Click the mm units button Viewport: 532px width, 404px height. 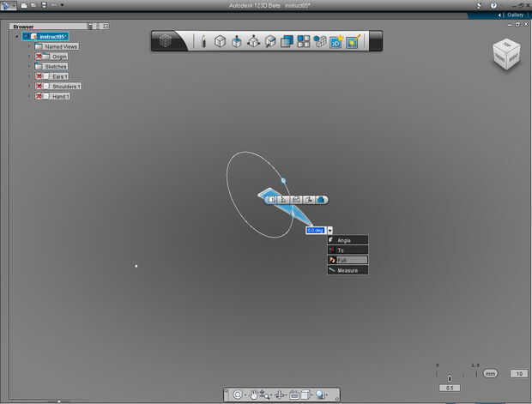coord(490,373)
